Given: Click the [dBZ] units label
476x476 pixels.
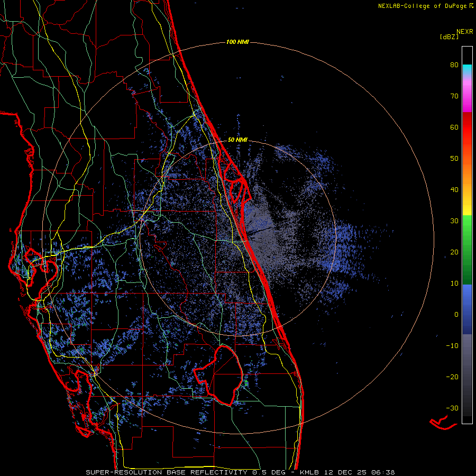Looking at the screenshot, I should tap(449, 36).
